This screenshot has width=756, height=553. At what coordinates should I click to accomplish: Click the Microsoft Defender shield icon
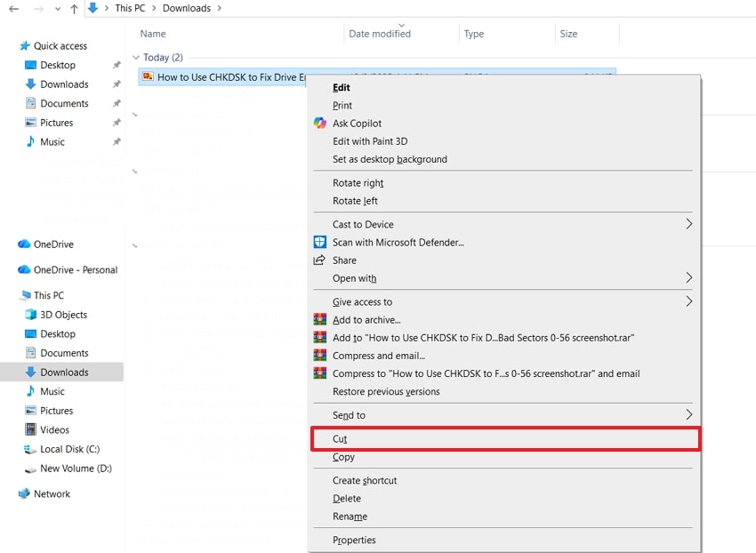[x=320, y=242]
